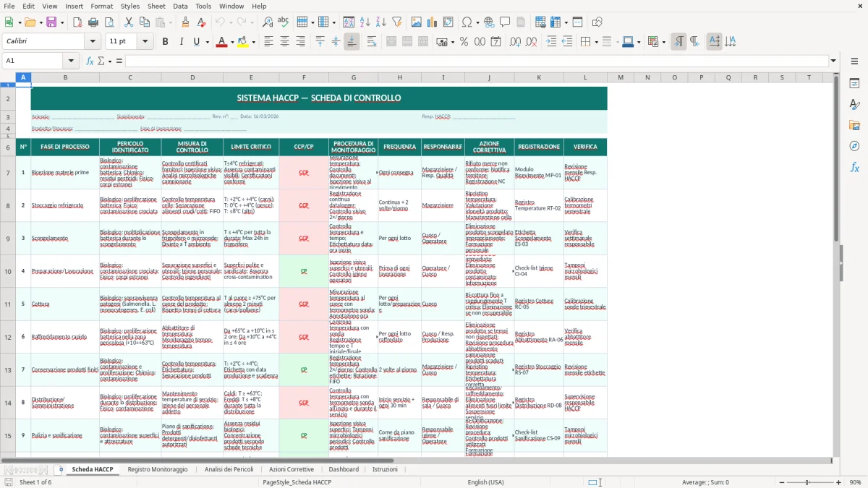Sort descending

(x=381, y=22)
